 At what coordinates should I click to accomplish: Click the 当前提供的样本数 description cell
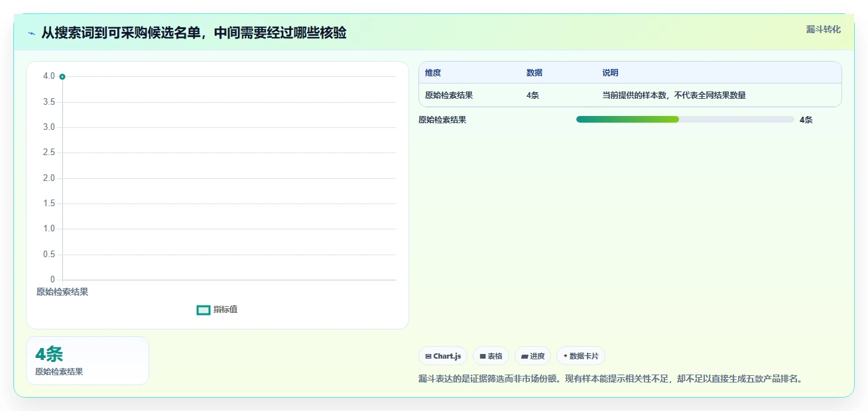[x=674, y=95]
